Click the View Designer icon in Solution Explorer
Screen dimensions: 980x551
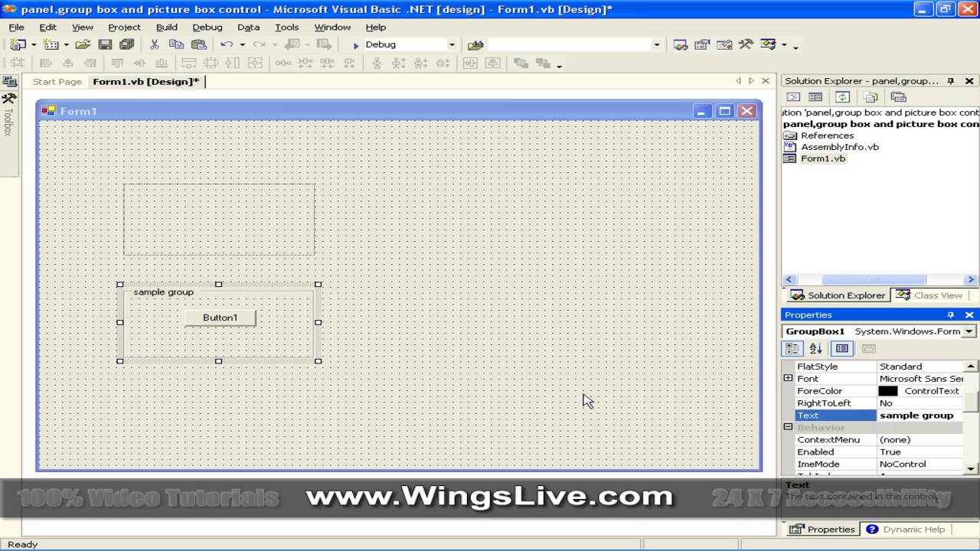coord(815,96)
